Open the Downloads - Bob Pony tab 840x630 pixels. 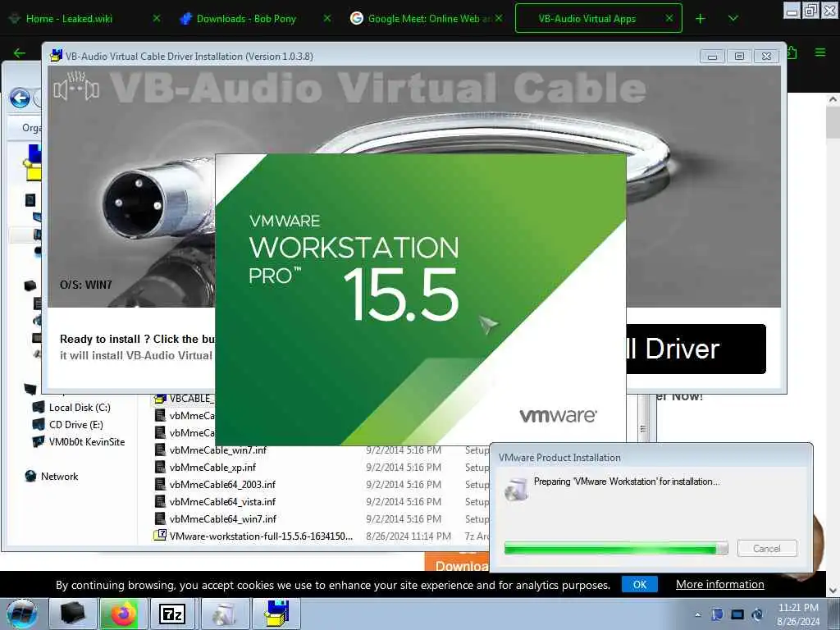click(x=246, y=19)
